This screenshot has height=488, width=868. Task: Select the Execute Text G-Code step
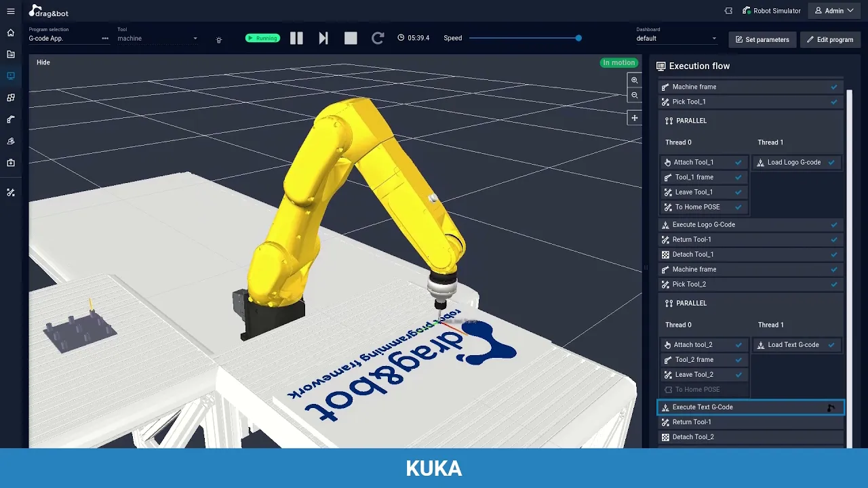[x=751, y=407]
